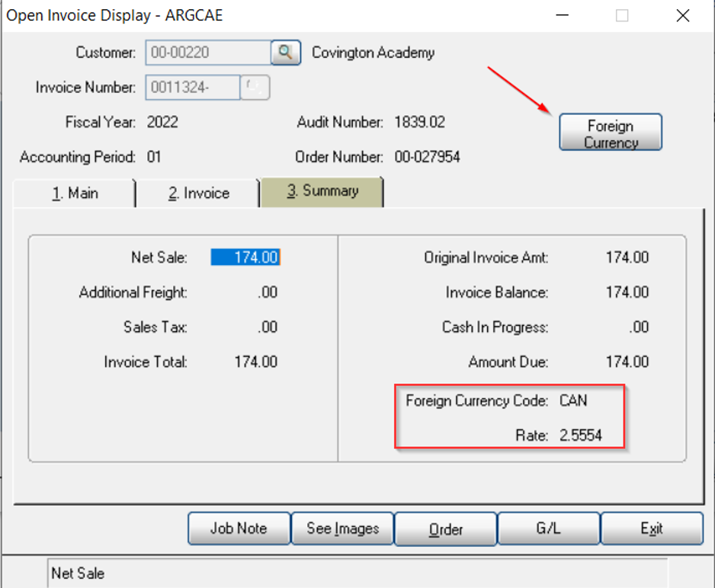Click the Amount Due value
715x588 pixels.
[x=627, y=362]
